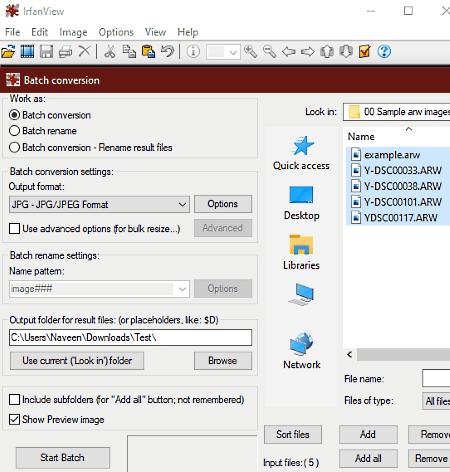Click the Cut scissors icon
The height and width of the screenshot is (472, 450).
click(x=110, y=52)
